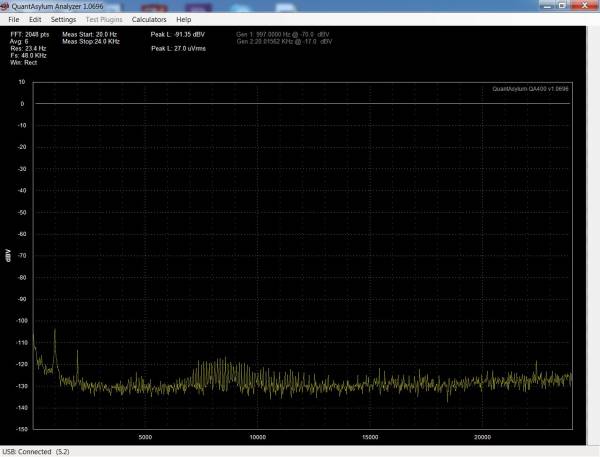Click the Gen 1 generator readout
The image size is (600, 457).
click(283, 34)
